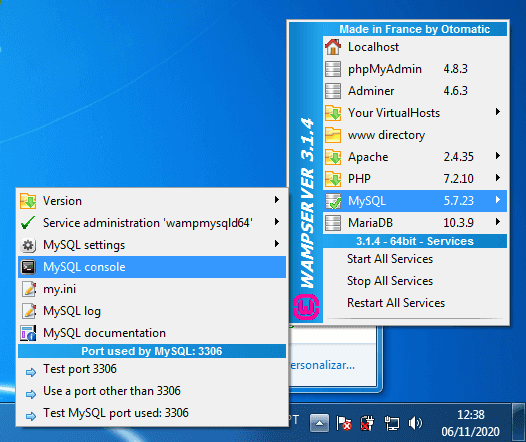Image resolution: width=526 pixels, height=442 pixels.
Task: Click the MySQL console terminal icon
Action: pyautogui.click(x=28, y=267)
